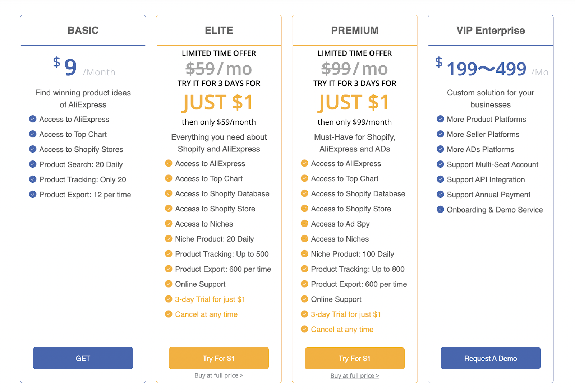Click blue check icon beside Support API Integration
The width and height of the screenshot is (575, 392).
click(440, 179)
